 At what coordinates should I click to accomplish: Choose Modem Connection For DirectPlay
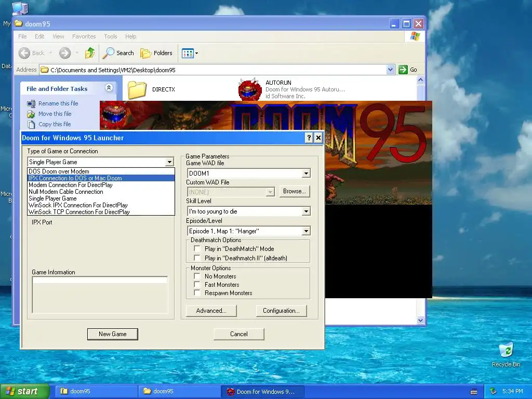101,185
